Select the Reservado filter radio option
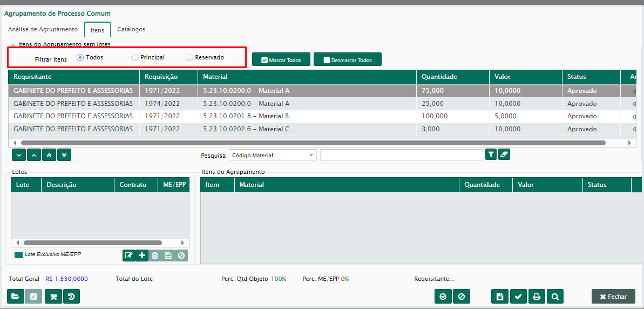This screenshot has height=309, width=644. [x=189, y=57]
